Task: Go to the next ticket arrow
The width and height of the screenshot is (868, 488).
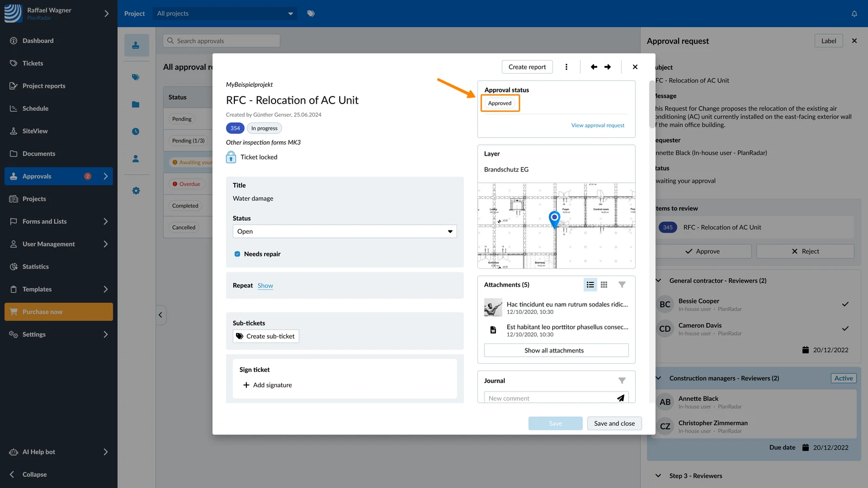Action: click(608, 67)
